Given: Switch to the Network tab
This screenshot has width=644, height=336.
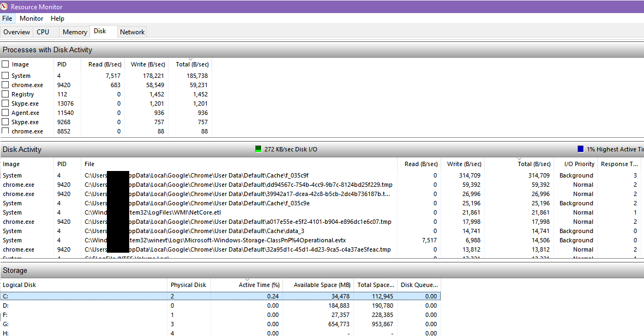Looking at the screenshot, I should click(x=133, y=32).
